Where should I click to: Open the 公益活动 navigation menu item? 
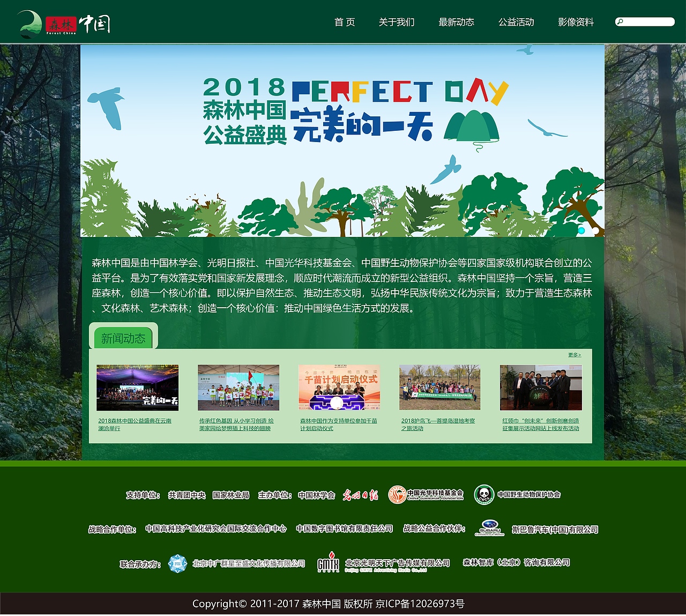pos(516,23)
